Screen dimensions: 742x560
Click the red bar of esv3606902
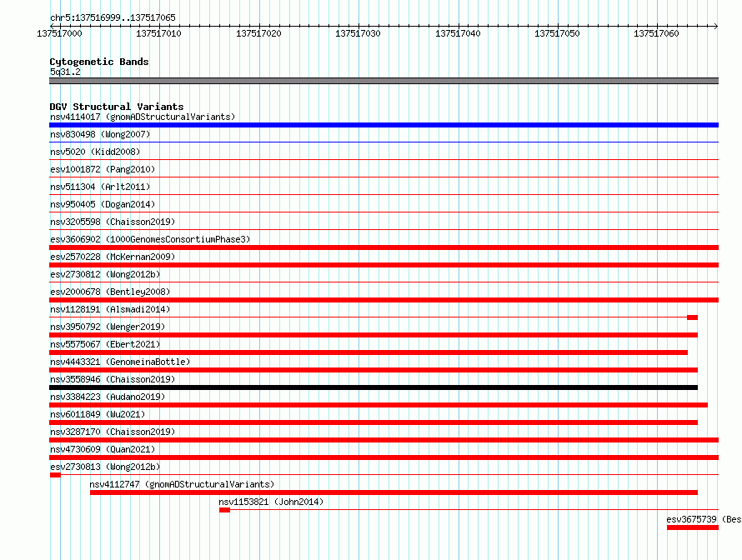point(384,247)
